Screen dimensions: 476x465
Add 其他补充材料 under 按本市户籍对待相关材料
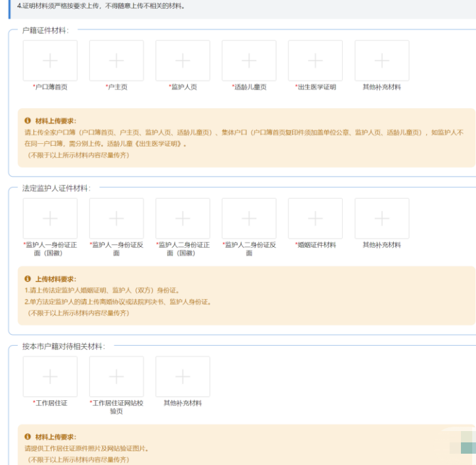tap(183, 377)
